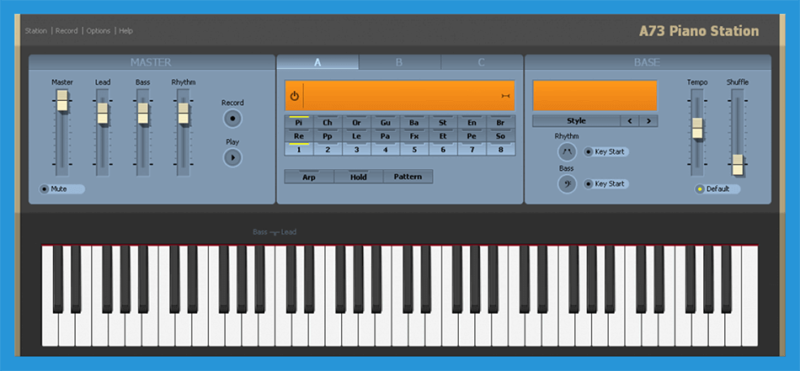Go to previous style with left arrow
800x371 pixels.
(x=630, y=121)
